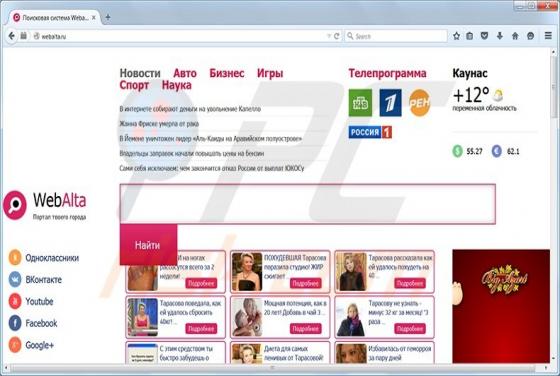Viewport: 560px width, 376px height.
Task: Open the Channel One logo
Action: pyautogui.click(x=390, y=103)
